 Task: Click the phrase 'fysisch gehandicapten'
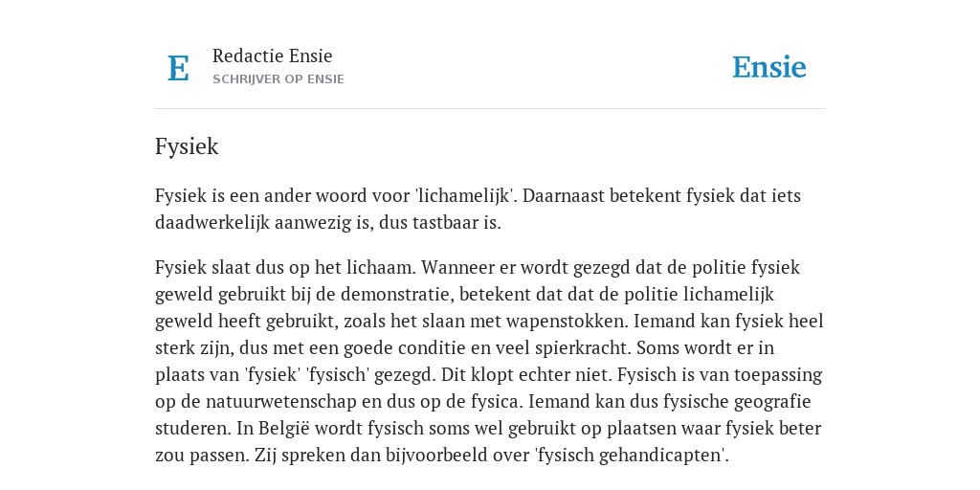coord(632,457)
